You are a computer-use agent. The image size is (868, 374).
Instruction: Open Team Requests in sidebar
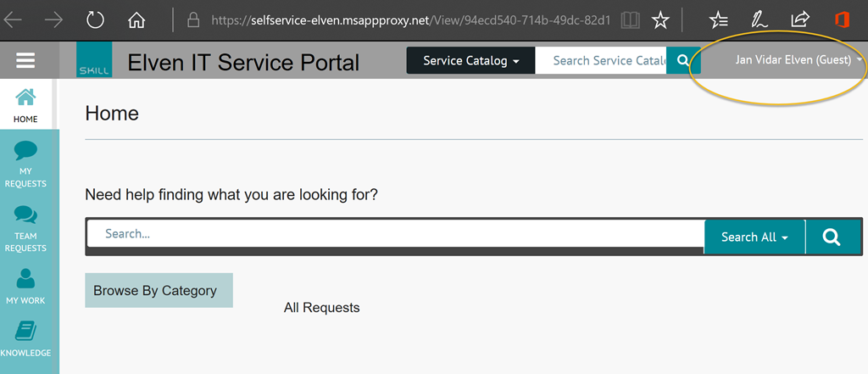coord(25,227)
